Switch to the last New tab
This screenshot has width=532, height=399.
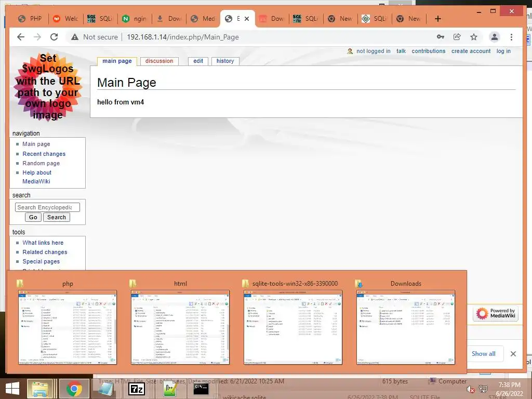coord(409,19)
